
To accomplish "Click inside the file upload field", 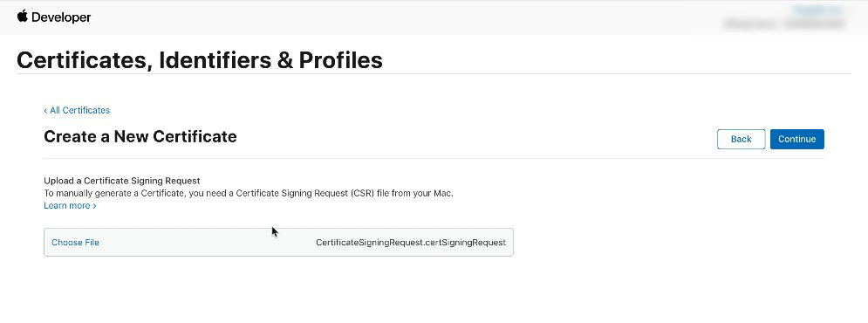I will coord(278,242).
